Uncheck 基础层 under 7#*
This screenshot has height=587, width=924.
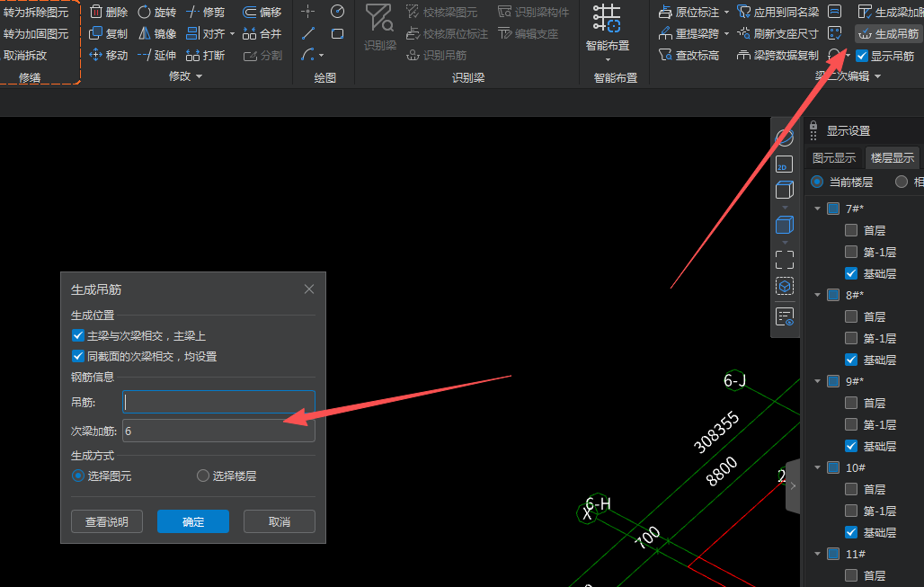tap(851, 273)
